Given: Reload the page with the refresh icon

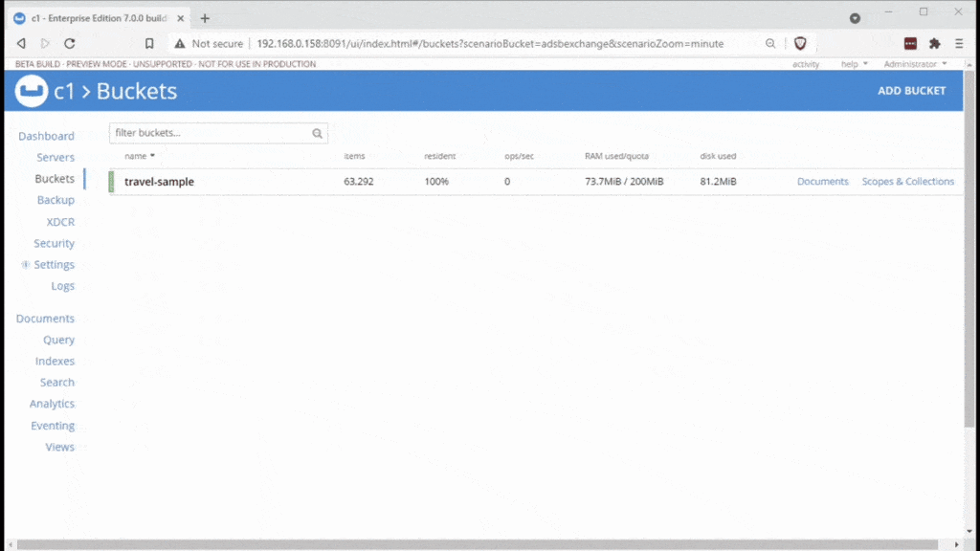Looking at the screenshot, I should point(68,43).
